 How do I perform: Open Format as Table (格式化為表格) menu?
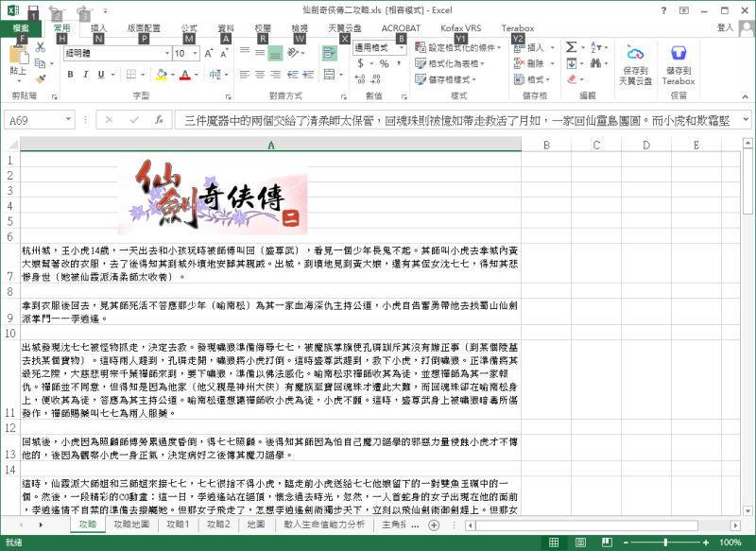point(450,63)
